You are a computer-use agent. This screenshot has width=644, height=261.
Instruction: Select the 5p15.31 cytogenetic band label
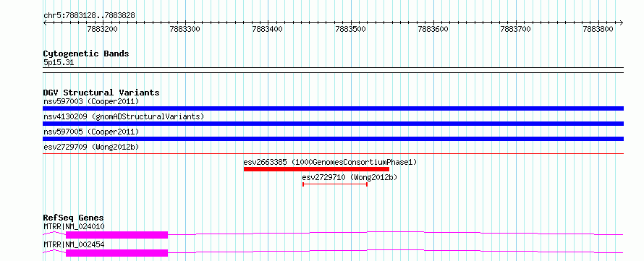click(59, 63)
